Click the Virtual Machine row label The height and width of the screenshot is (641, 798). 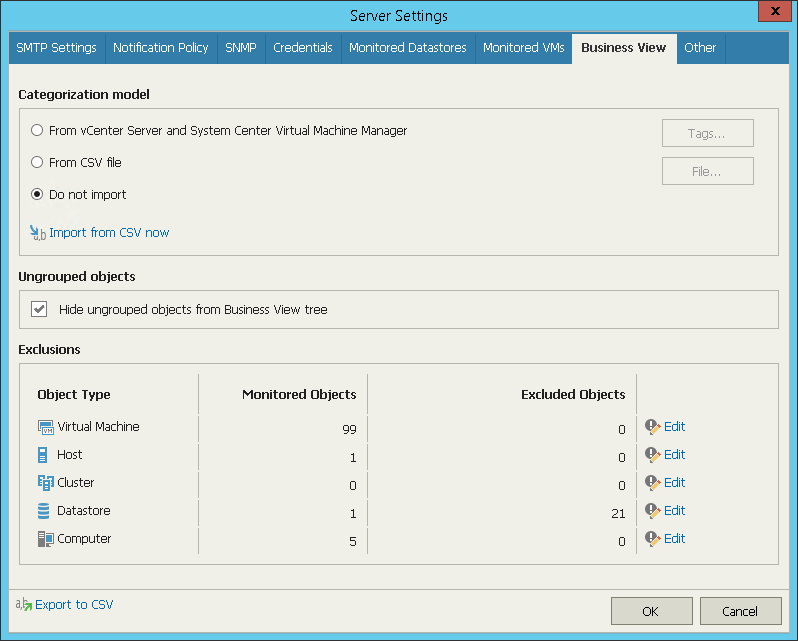point(98,427)
